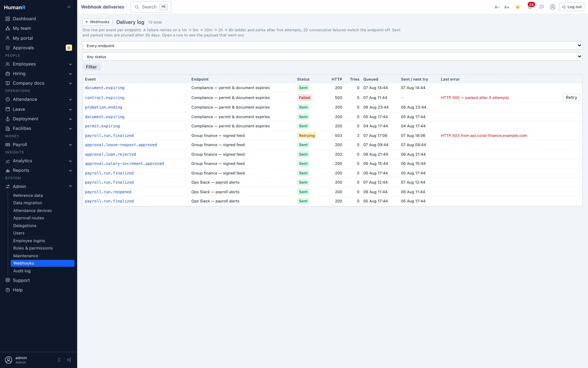Image resolution: width=588 pixels, height=368 pixels.
Task: Click the sign-out icon beside admin profile
Action: (69, 360)
